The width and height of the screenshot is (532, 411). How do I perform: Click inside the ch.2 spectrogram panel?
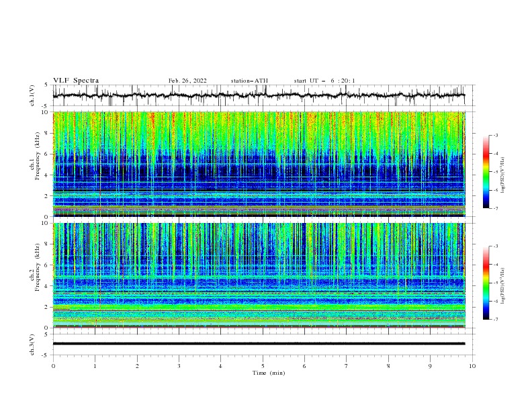[259, 275]
